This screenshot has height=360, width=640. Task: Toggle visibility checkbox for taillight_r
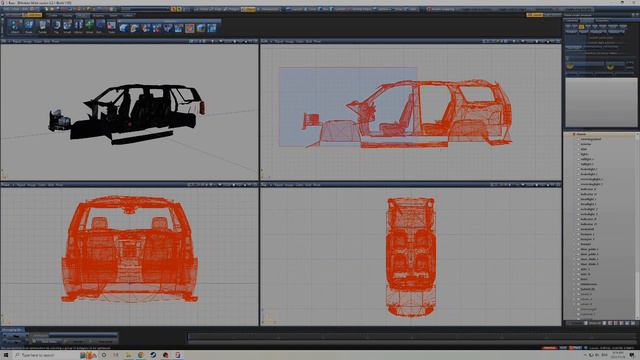point(578,159)
